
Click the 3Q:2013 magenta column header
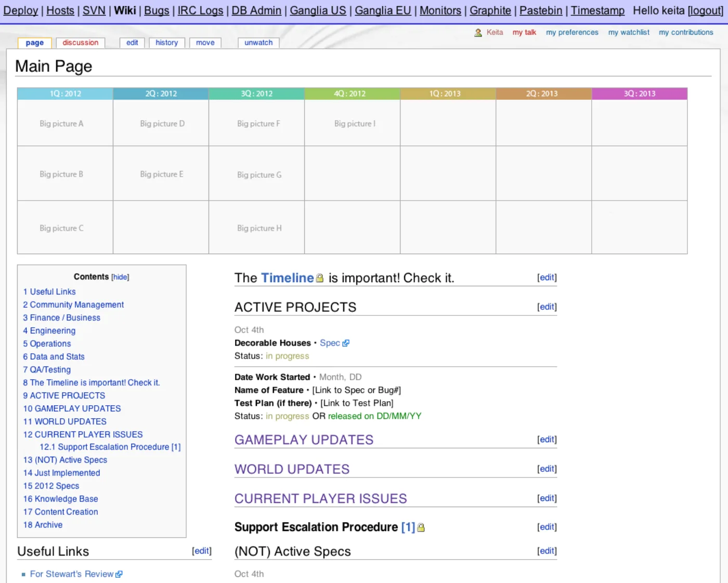[640, 94]
